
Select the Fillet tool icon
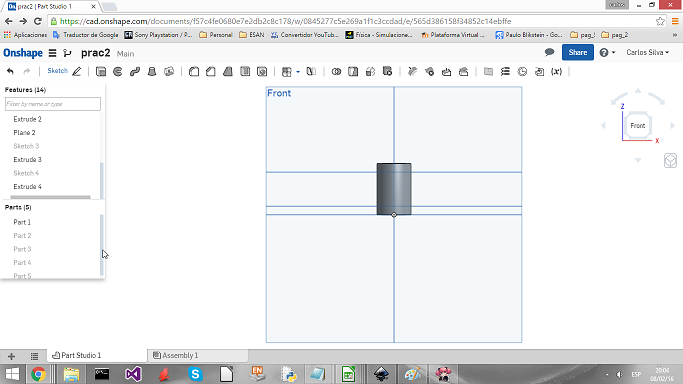[x=194, y=71]
